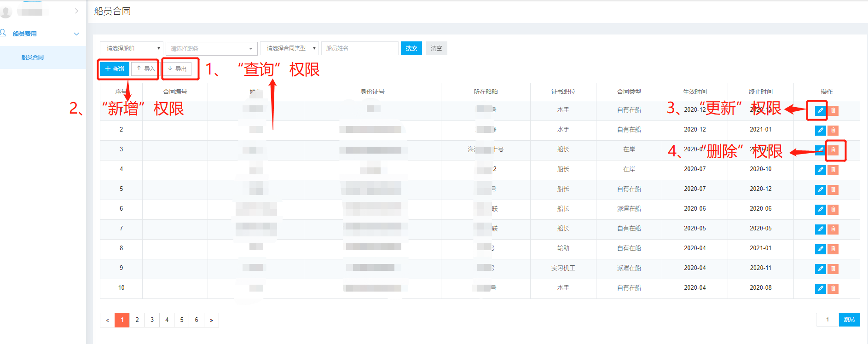Delete contract row 1 with trash icon
Image resolution: width=868 pixels, height=344 pixels.
coord(833,110)
